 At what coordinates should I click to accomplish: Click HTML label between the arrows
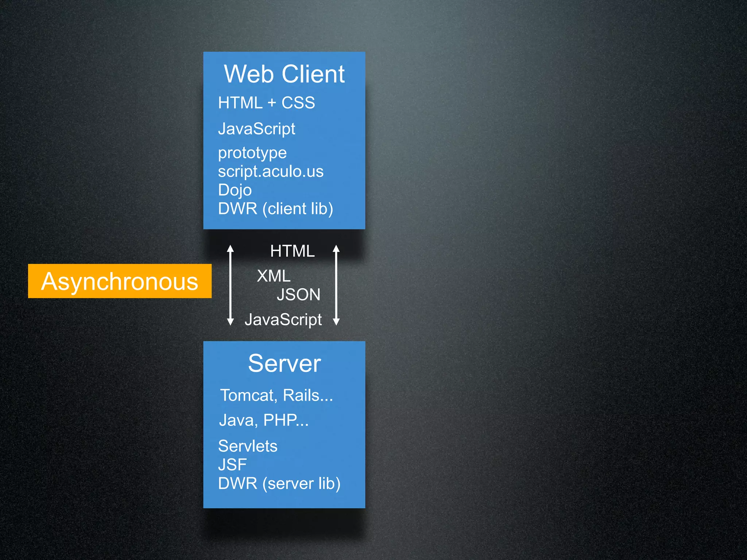click(292, 251)
